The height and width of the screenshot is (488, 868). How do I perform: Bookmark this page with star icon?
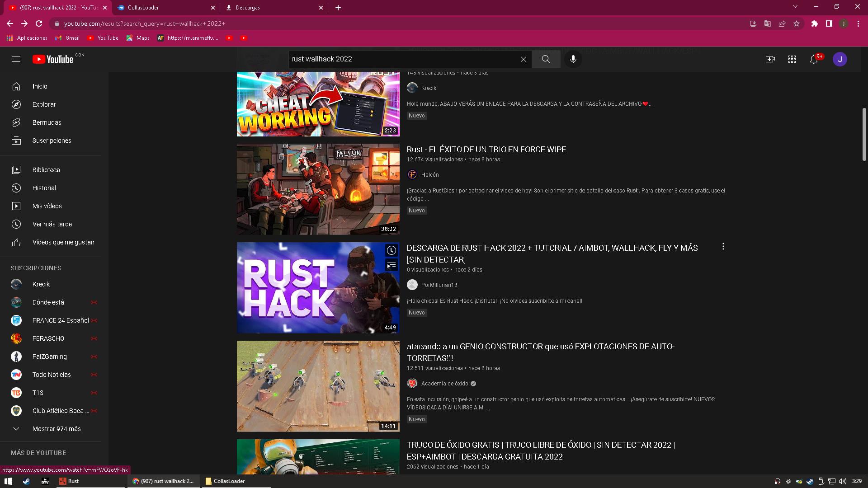click(797, 23)
